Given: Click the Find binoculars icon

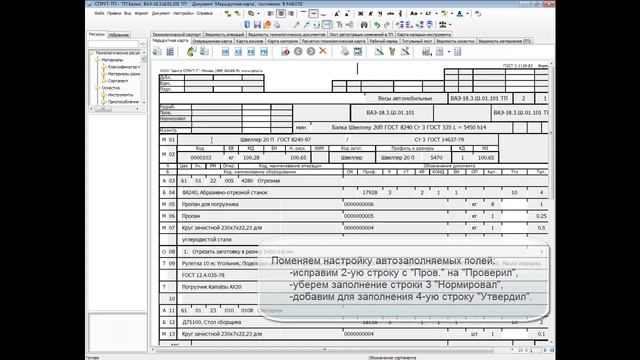Looking at the screenshot, I should (364, 25).
